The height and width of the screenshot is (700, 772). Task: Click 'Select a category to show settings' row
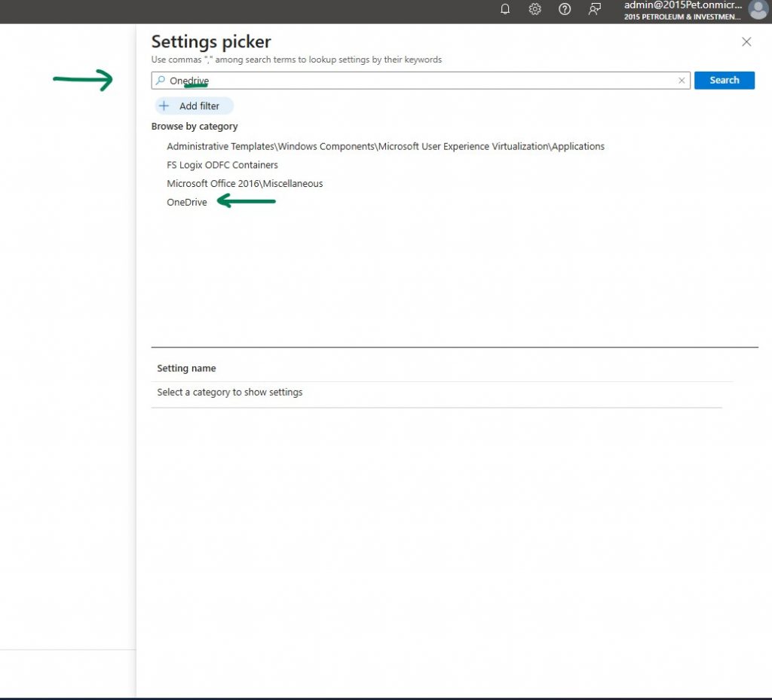click(230, 393)
